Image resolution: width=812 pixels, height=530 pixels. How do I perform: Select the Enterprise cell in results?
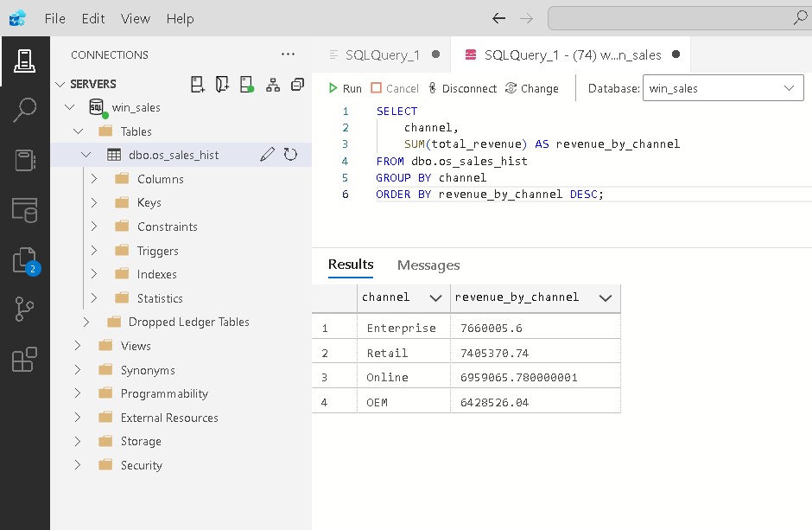pos(403,328)
